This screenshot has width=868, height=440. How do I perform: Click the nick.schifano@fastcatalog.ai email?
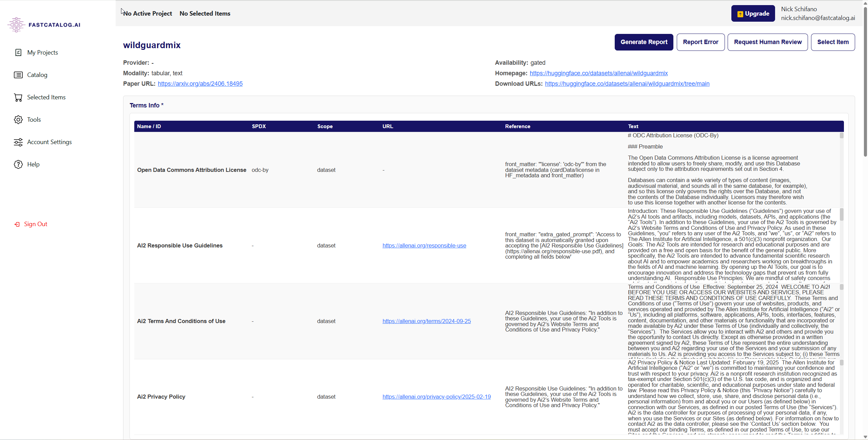tap(818, 18)
